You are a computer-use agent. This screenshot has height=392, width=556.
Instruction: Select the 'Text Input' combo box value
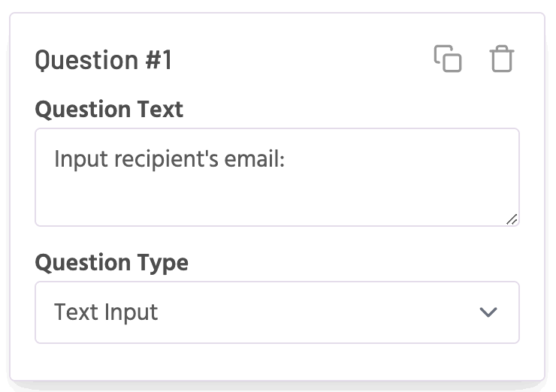tap(106, 312)
